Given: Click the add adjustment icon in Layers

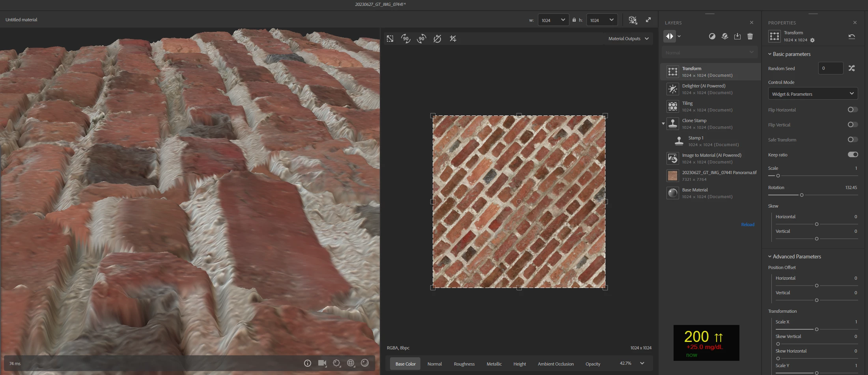Looking at the screenshot, I should coord(712,36).
